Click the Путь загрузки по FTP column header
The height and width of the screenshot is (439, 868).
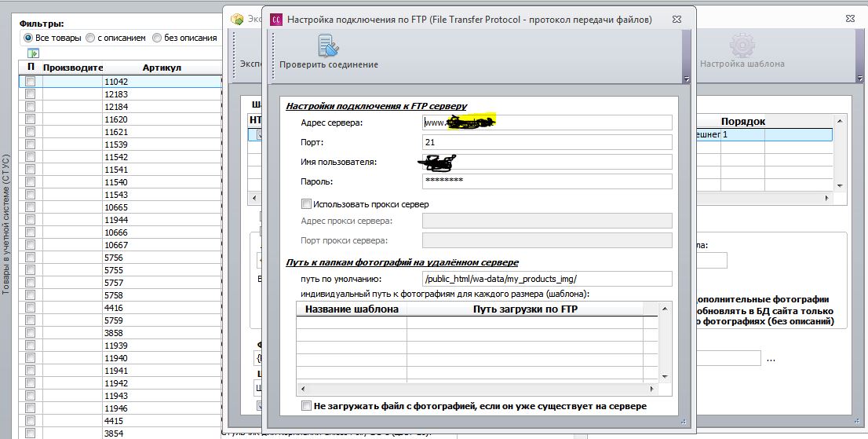coord(525,309)
